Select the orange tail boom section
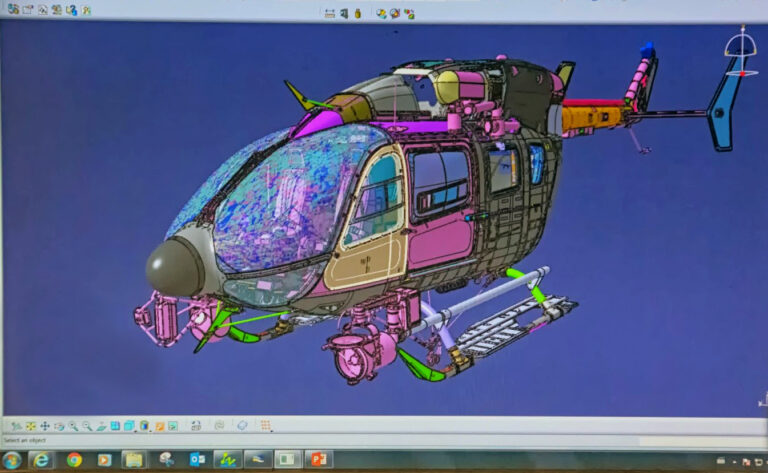Image resolution: width=768 pixels, height=473 pixels. point(593,119)
